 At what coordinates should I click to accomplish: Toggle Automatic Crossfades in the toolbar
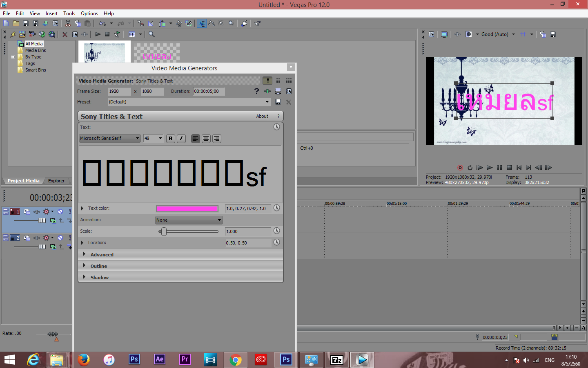click(x=151, y=23)
